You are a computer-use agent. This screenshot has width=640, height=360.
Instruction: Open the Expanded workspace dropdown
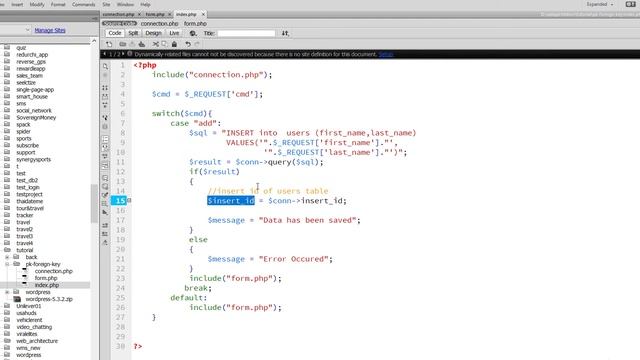coord(600,4)
